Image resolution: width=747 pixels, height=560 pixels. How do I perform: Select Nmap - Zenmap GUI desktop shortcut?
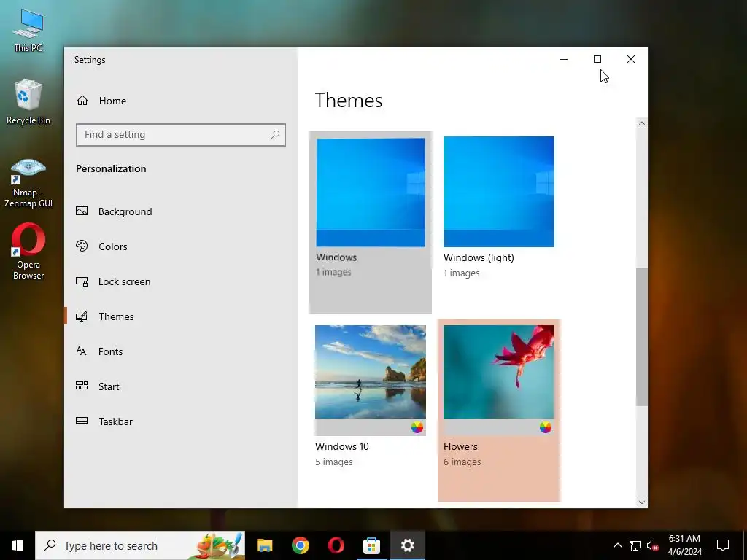click(28, 183)
